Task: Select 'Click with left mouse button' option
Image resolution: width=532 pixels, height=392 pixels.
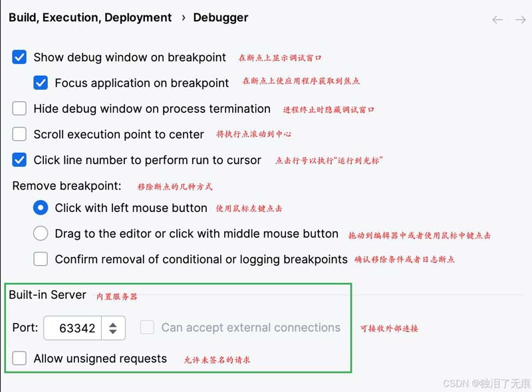Action: point(41,208)
